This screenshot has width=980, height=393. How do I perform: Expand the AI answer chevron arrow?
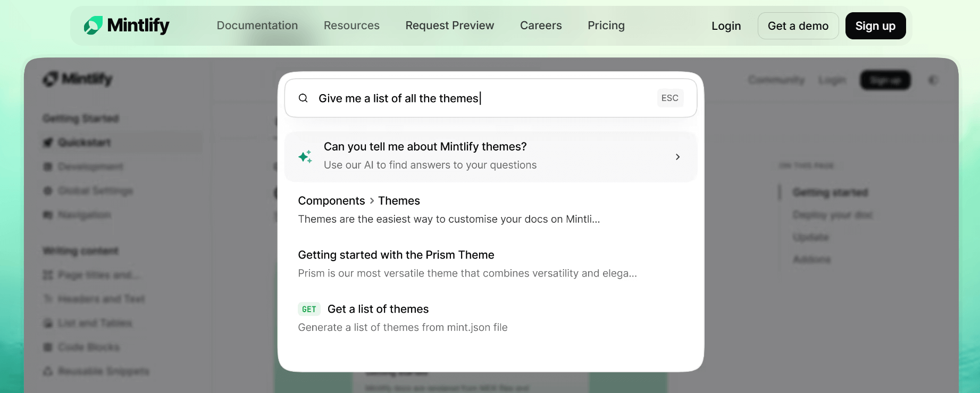click(x=677, y=157)
